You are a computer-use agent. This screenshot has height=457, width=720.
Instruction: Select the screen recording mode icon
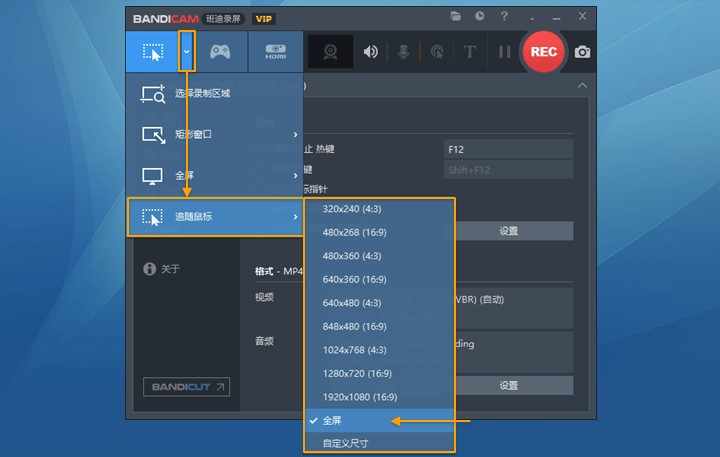(152, 52)
